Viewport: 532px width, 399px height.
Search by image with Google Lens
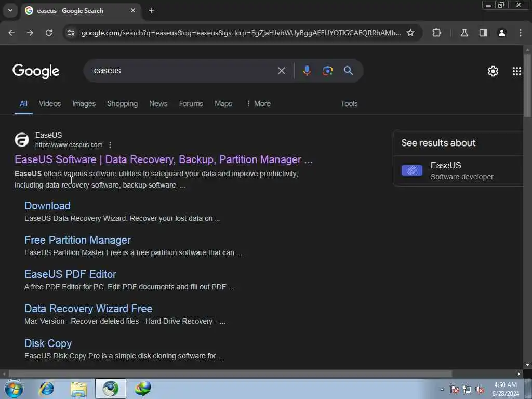tap(327, 71)
